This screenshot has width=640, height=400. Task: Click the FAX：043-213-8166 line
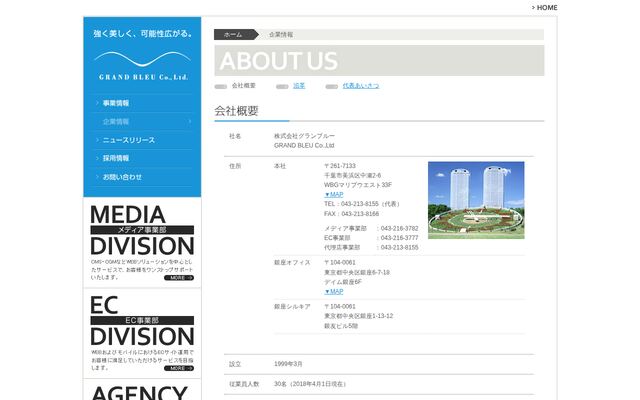tap(351, 214)
